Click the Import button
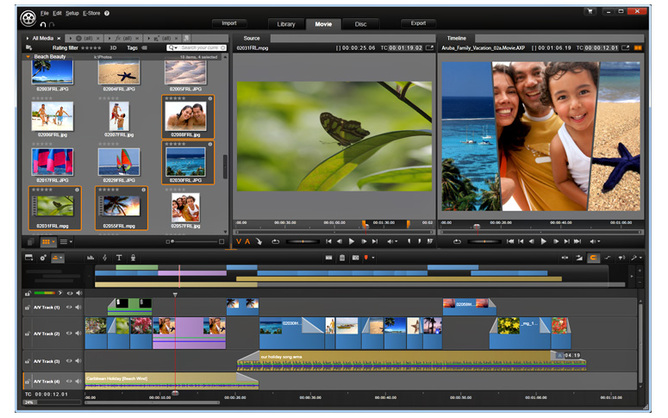This screenshot has width=668, height=418. click(x=229, y=23)
